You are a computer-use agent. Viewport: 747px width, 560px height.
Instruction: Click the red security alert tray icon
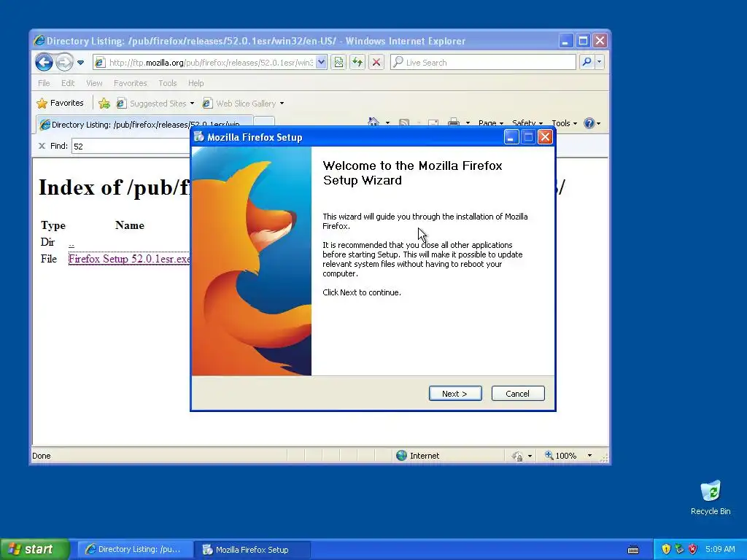click(693, 549)
